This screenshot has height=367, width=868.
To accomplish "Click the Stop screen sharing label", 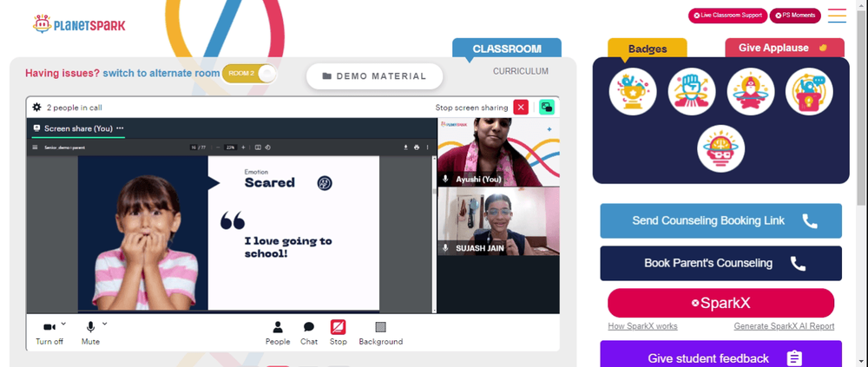I will coord(471,108).
